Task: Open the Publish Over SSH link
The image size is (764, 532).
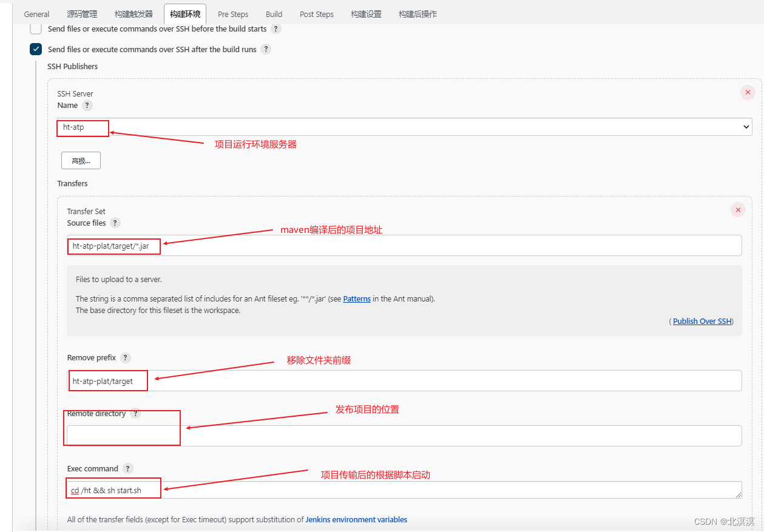Action: tap(701, 321)
